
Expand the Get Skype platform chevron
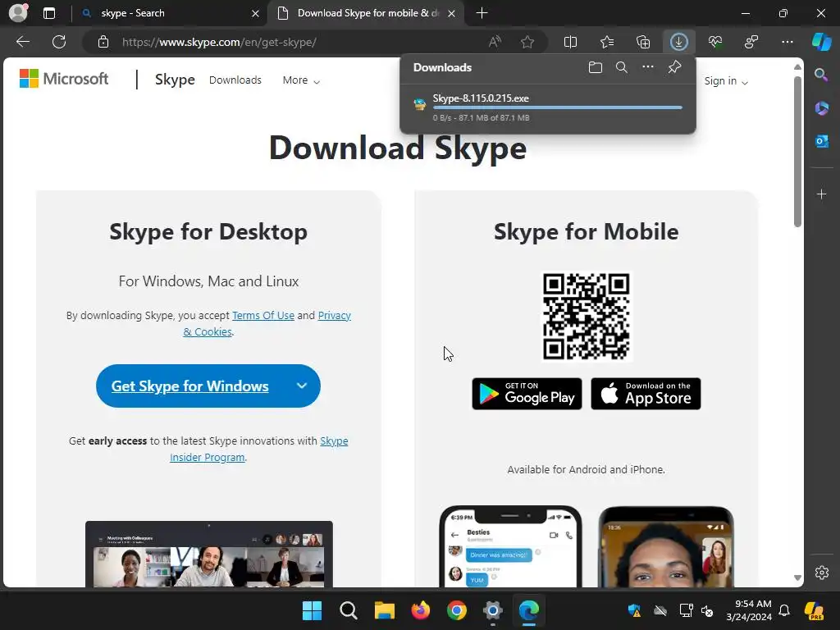coord(302,386)
